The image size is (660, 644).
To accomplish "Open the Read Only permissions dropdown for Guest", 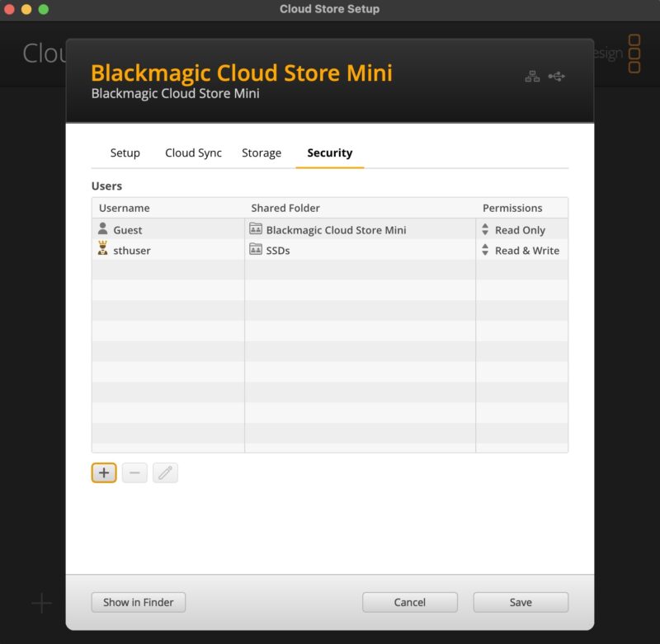I will tap(521, 229).
